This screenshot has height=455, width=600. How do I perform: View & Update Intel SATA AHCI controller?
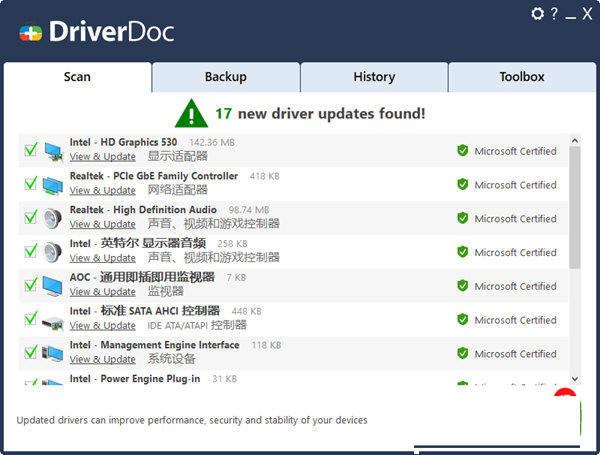103,326
